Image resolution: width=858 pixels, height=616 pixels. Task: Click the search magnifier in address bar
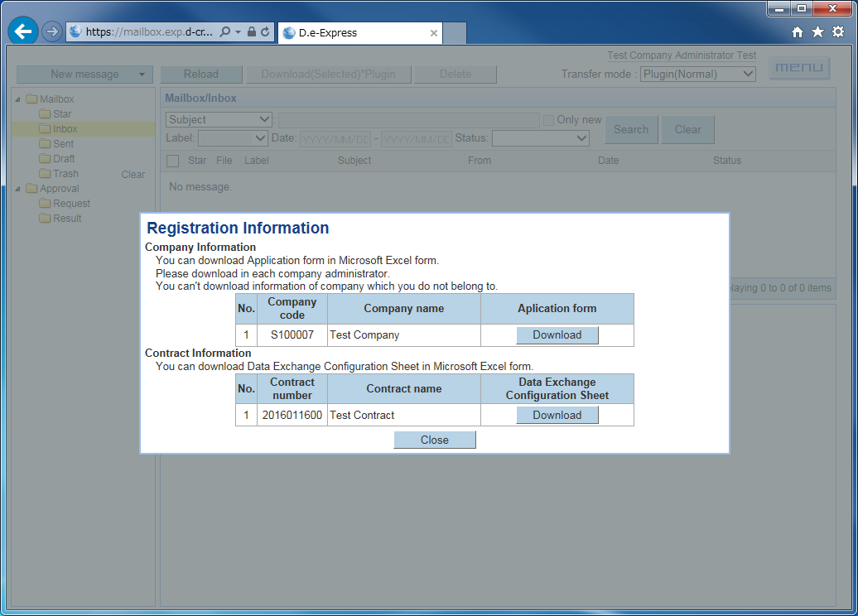click(225, 32)
